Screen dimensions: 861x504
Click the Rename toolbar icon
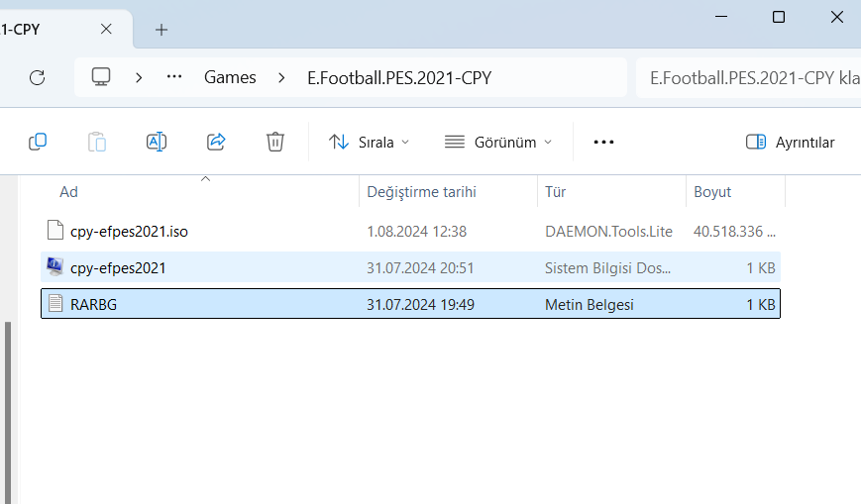157,142
